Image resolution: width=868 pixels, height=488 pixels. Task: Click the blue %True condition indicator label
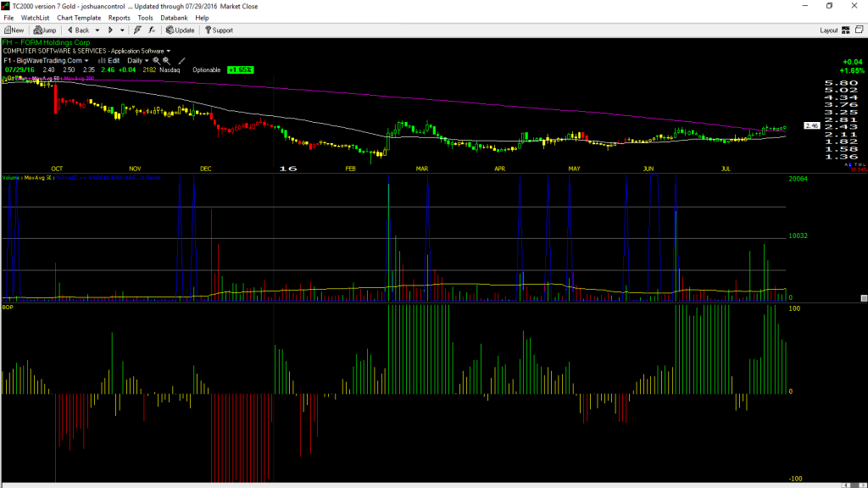[x=108, y=178]
